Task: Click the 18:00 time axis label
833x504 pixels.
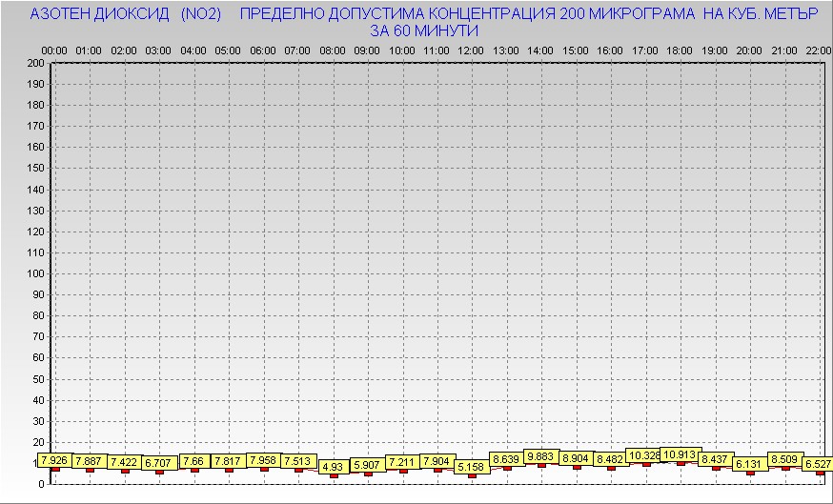Action: [x=680, y=50]
